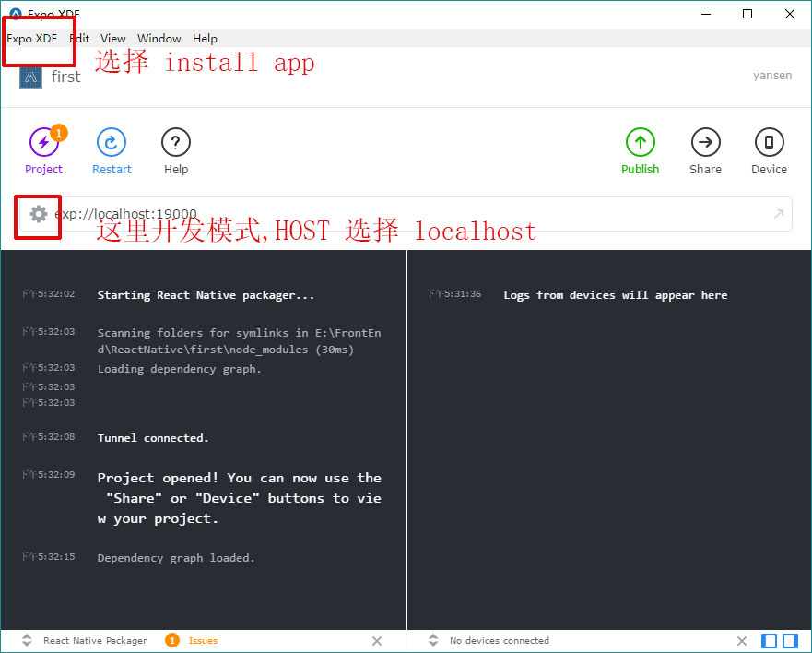The width and height of the screenshot is (812, 653).
Task: Expand the No devices connected selector
Action: tap(433, 641)
